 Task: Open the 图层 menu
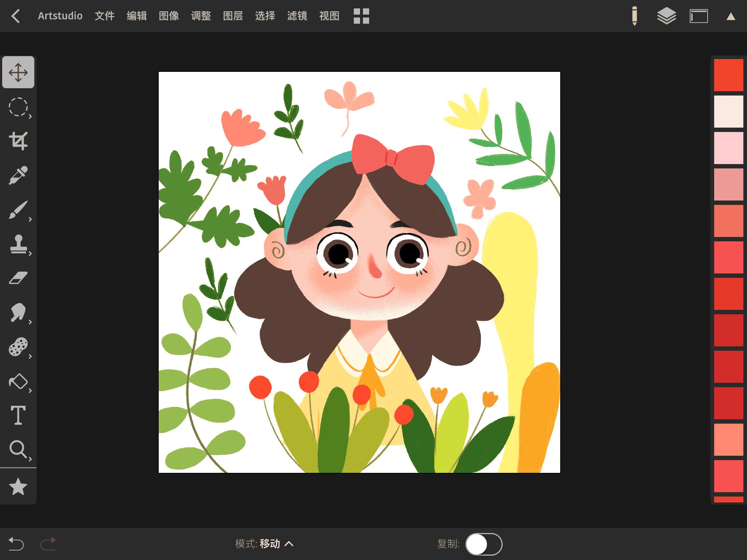233,16
